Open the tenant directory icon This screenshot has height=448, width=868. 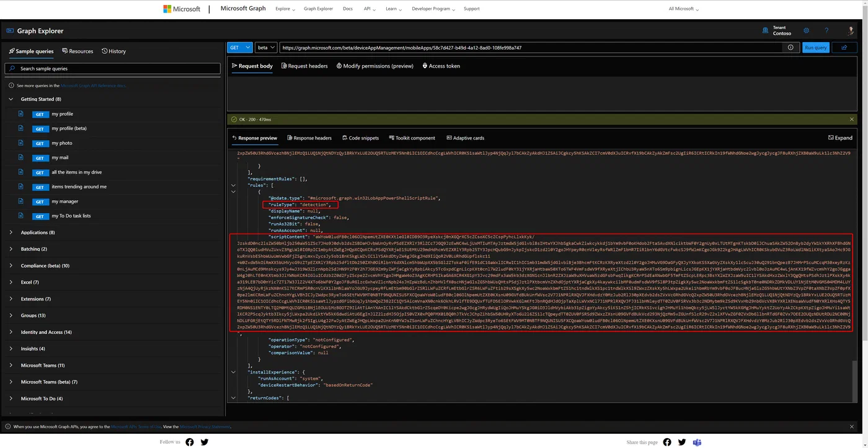(x=765, y=30)
